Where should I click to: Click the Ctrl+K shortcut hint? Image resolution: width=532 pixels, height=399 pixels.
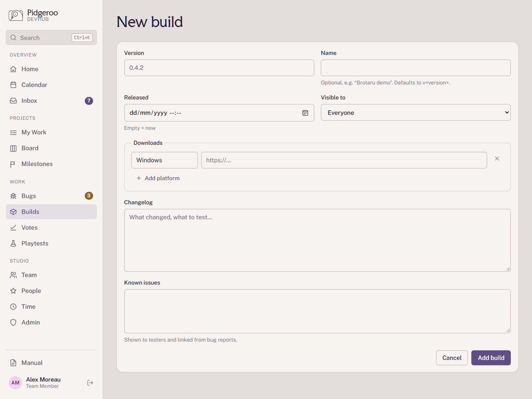82,37
